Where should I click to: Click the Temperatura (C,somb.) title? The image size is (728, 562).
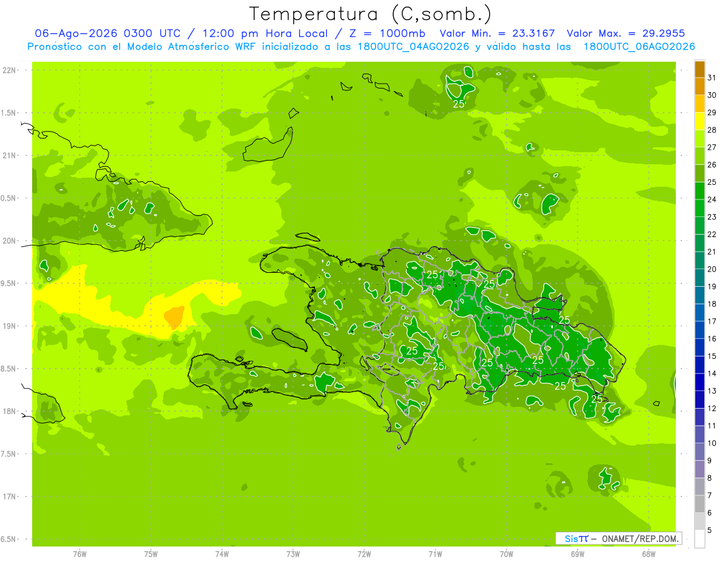[371, 13]
